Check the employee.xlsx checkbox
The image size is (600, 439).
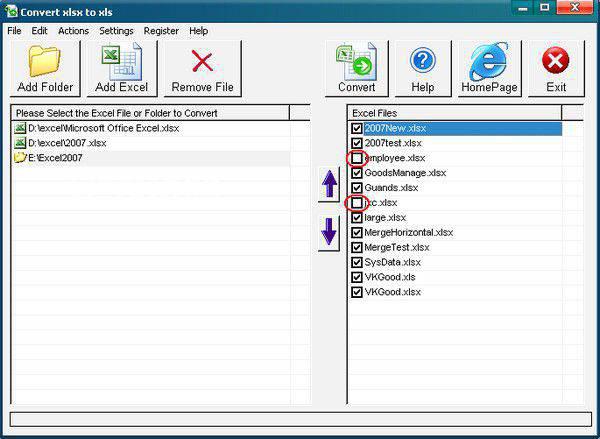pos(357,158)
